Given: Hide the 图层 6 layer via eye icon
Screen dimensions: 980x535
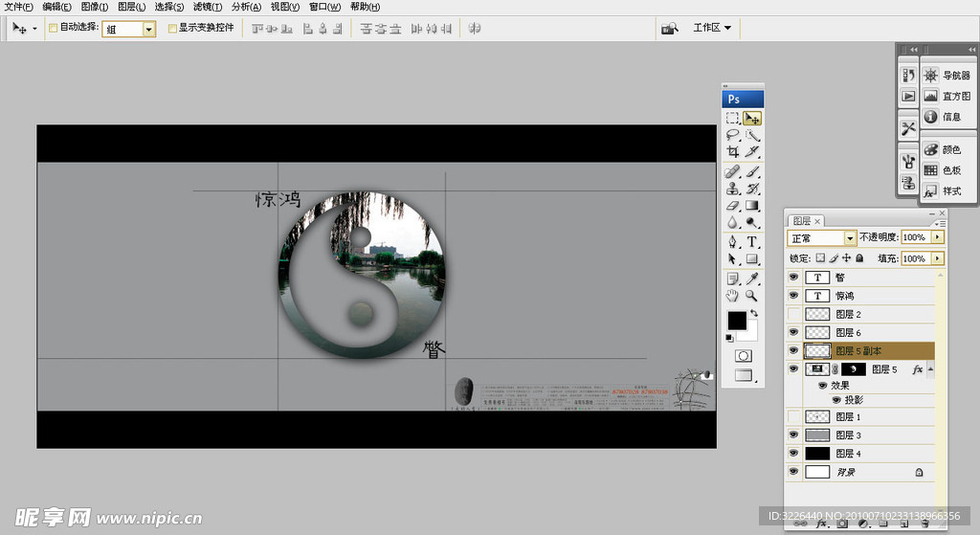Looking at the screenshot, I should pyautogui.click(x=792, y=332).
